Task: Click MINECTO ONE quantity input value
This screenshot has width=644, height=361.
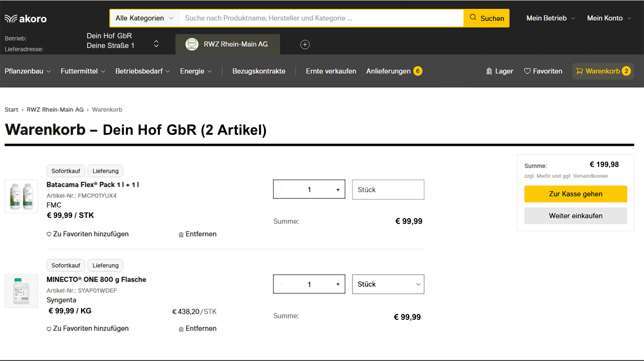Action: [x=309, y=284]
